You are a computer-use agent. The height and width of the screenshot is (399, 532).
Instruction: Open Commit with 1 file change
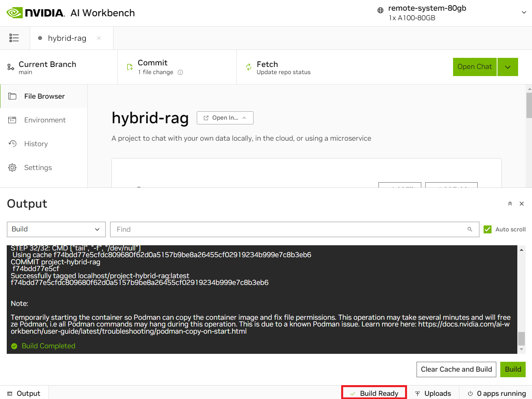[177, 67]
